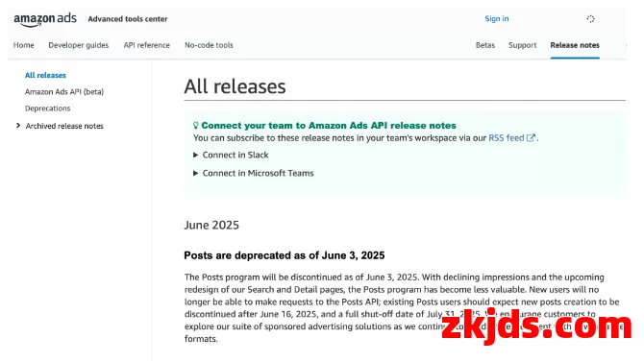
Task: Expand Connect in Slack section
Action: [x=231, y=156]
